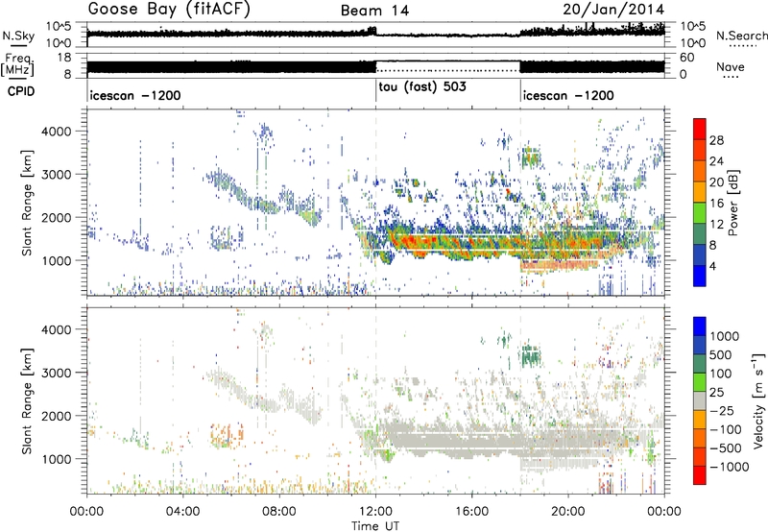Click the 'N.Sky' legend label
768x532 pixels.
click(18, 36)
